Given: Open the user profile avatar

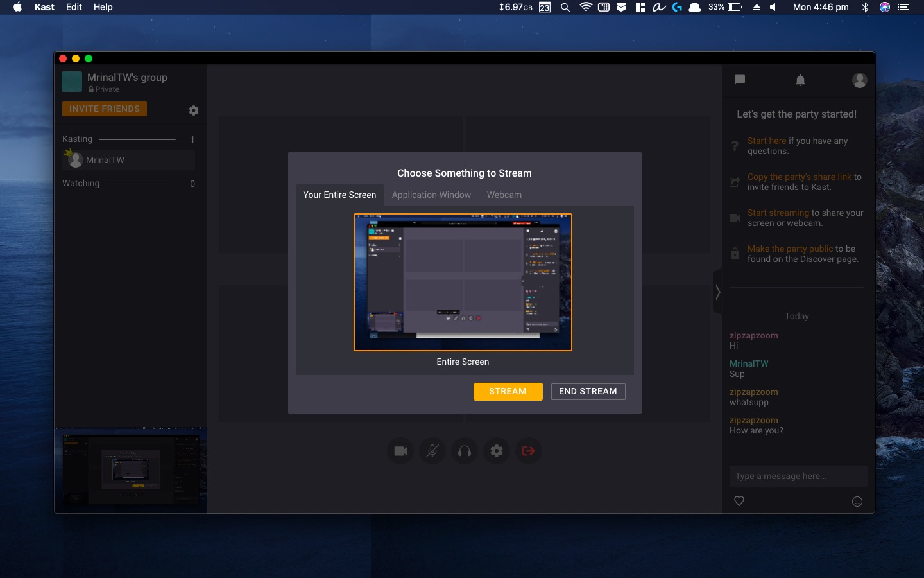Looking at the screenshot, I should (x=859, y=80).
